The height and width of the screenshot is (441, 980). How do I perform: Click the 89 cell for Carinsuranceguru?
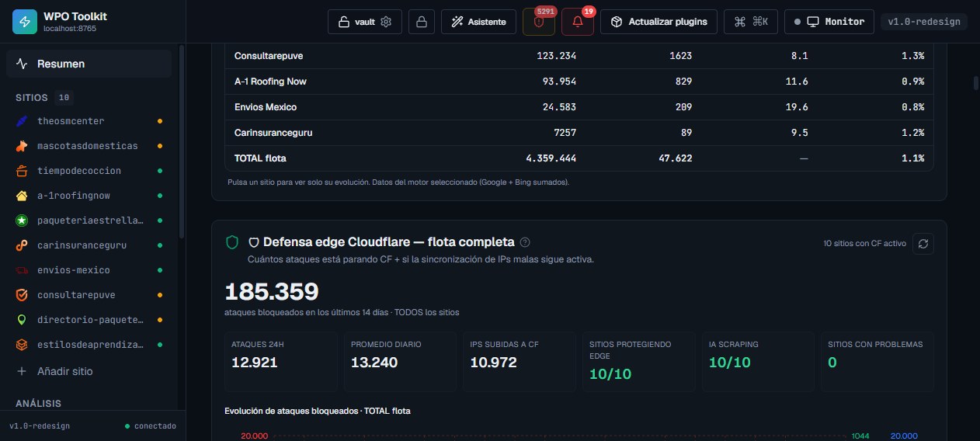click(686, 133)
